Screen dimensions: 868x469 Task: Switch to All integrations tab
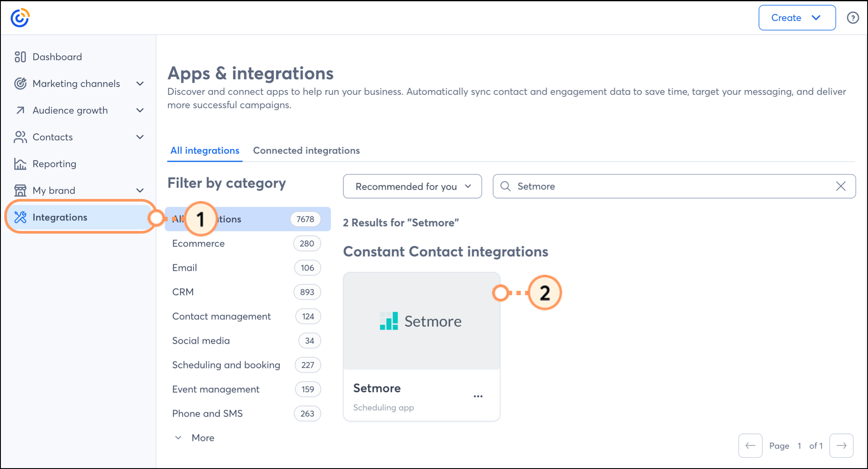tap(205, 150)
